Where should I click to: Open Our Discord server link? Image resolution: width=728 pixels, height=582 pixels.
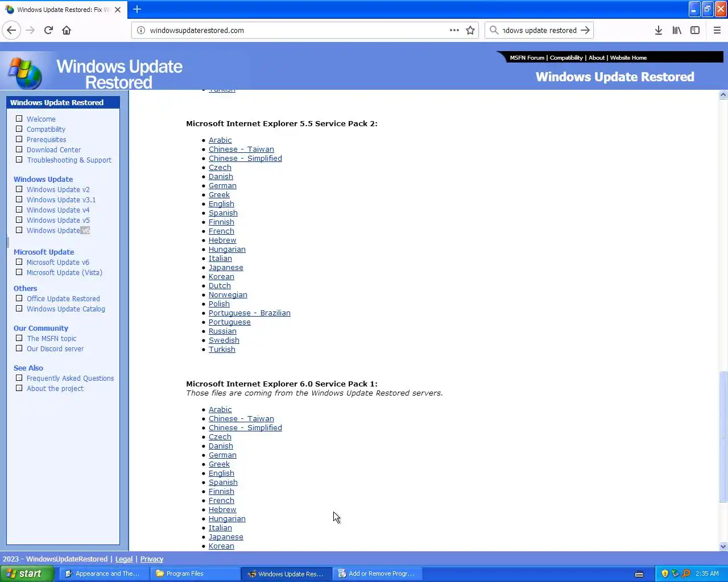coord(55,348)
